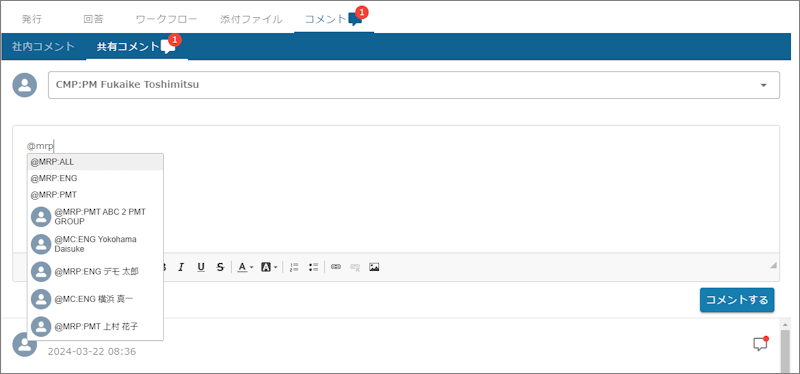Pick @MRP:PMT 上村 花子 from suggestions
800x374 pixels.
coord(95,327)
